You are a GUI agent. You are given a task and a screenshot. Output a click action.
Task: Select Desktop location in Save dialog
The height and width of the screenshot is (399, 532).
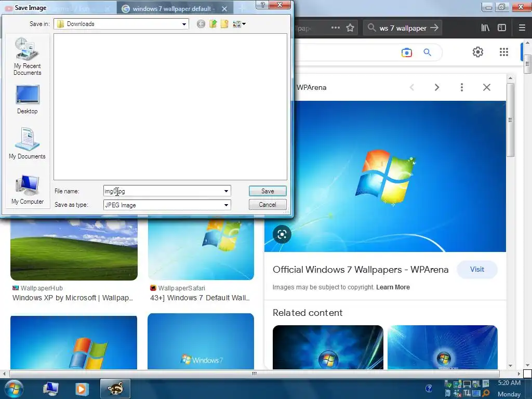point(27,99)
